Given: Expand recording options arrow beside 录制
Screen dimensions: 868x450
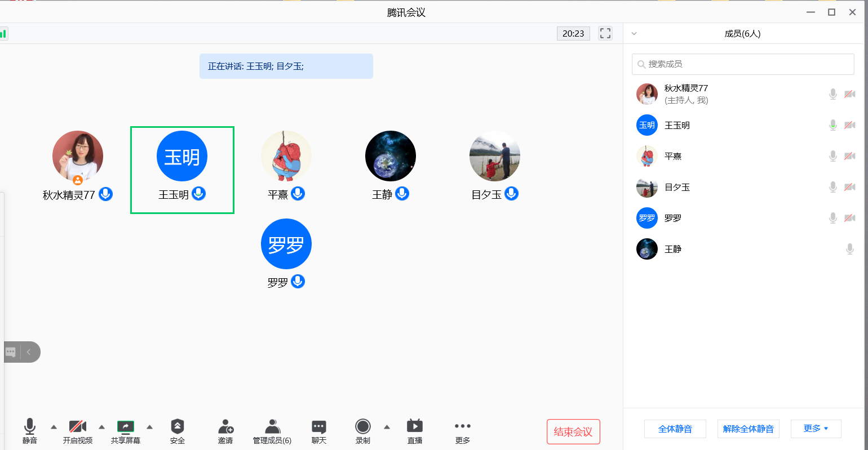Looking at the screenshot, I should (387, 427).
